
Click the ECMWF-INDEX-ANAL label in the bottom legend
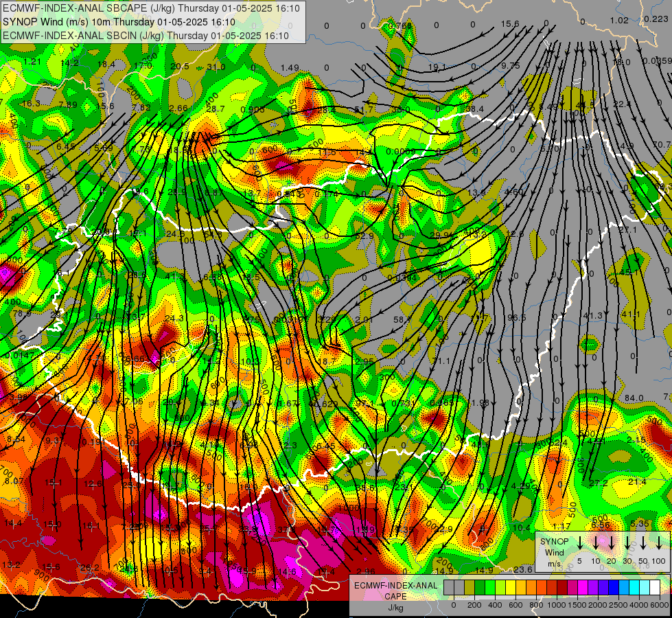[x=395, y=586]
